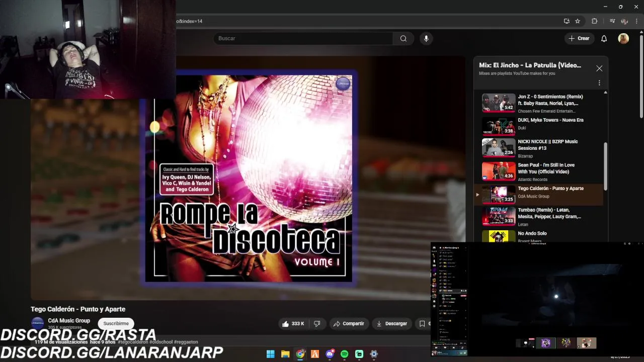644x362 pixels.
Task: Open Chrome media controls icon
Action: 612,21
